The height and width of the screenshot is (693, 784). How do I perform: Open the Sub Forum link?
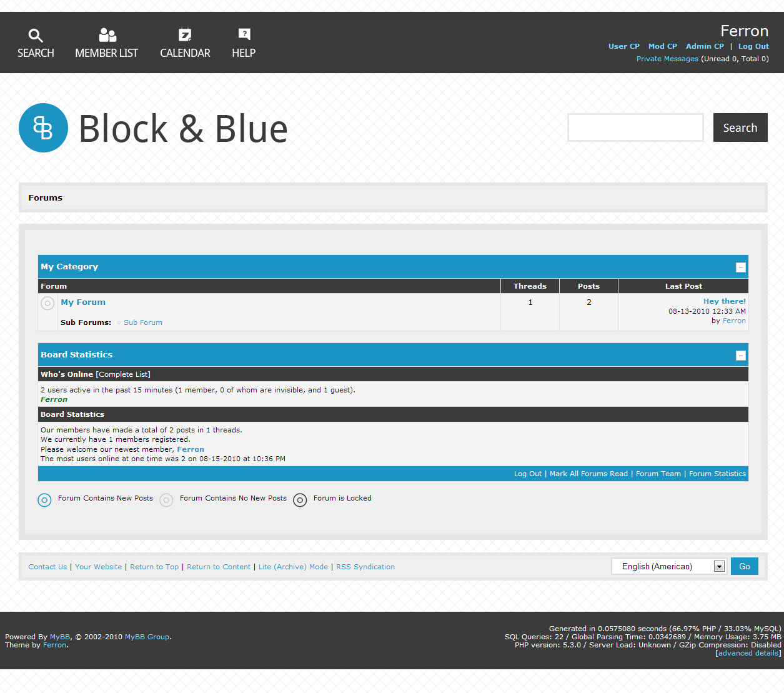(142, 322)
